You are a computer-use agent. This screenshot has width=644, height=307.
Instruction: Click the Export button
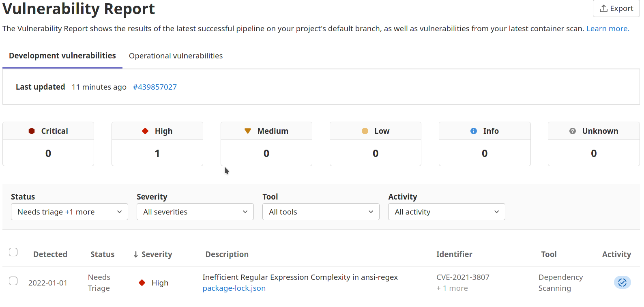(616, 9)
